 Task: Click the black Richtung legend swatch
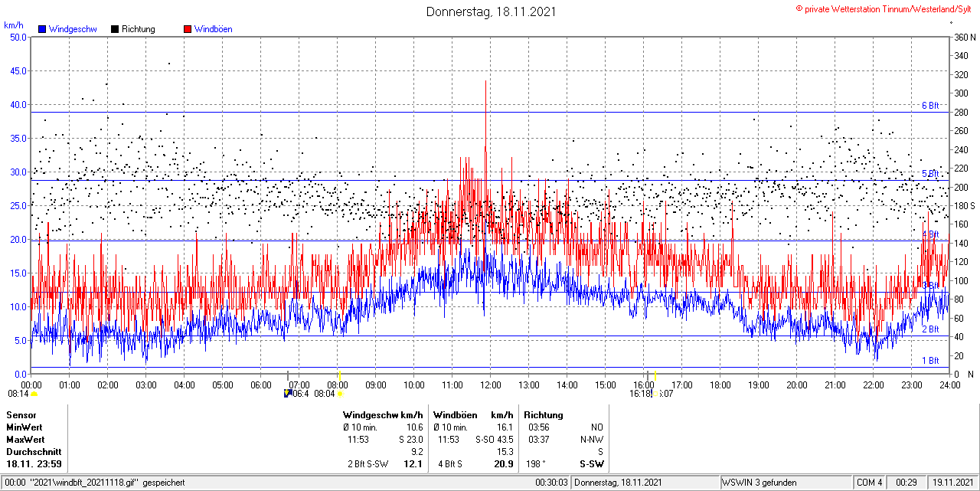(115, 29)
